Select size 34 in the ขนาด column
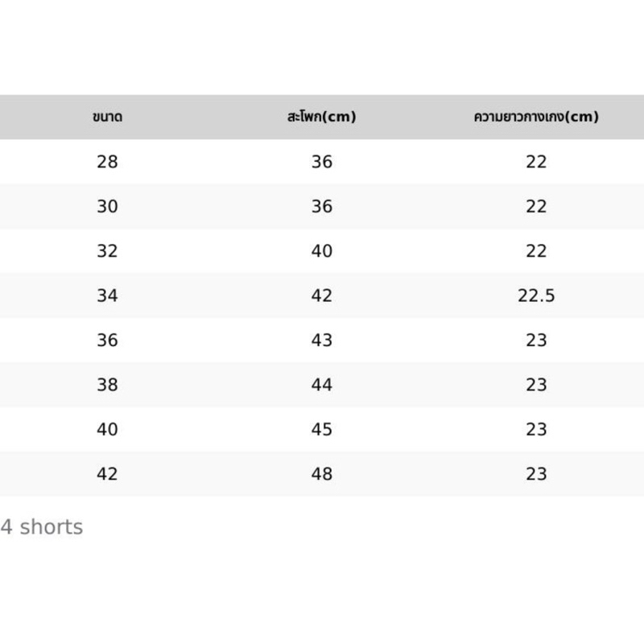This screenshot has width=644, height=644. pyautogui.click(x=107, y=296)
